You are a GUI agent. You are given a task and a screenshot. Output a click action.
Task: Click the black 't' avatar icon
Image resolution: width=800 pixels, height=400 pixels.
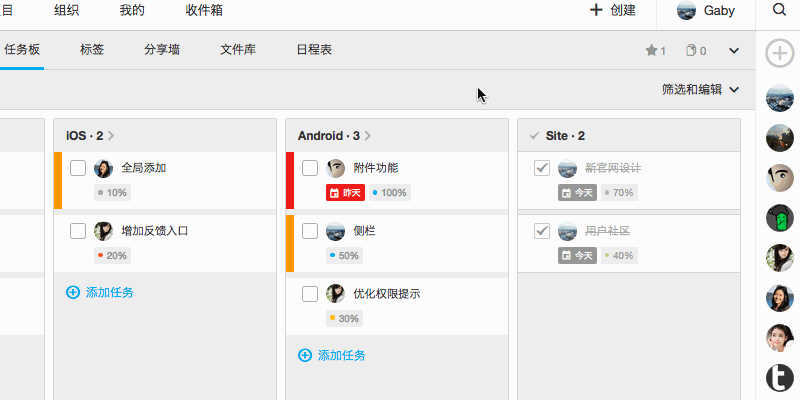click(x=780, y=378)
